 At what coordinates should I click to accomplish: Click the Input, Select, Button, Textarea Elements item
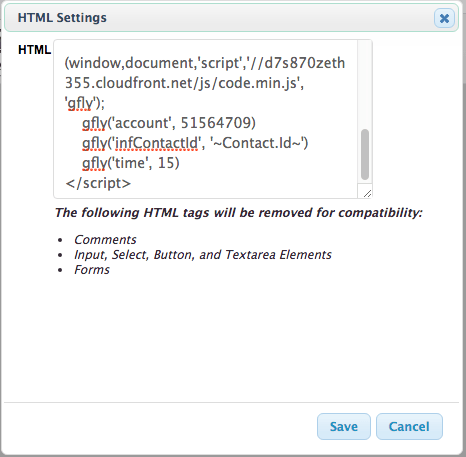point(203,255)
